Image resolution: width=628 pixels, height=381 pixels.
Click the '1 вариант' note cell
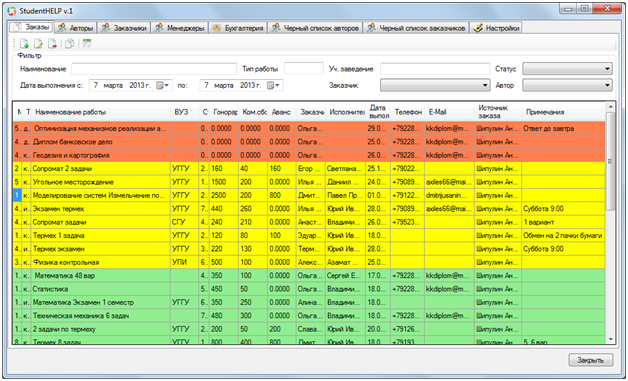click(x=563, y=222)
